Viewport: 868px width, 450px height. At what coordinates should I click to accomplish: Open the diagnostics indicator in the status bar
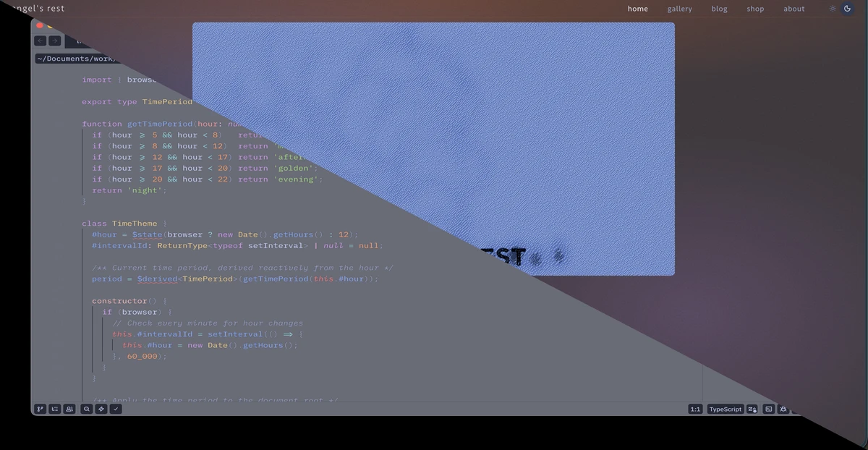[101, 409]
